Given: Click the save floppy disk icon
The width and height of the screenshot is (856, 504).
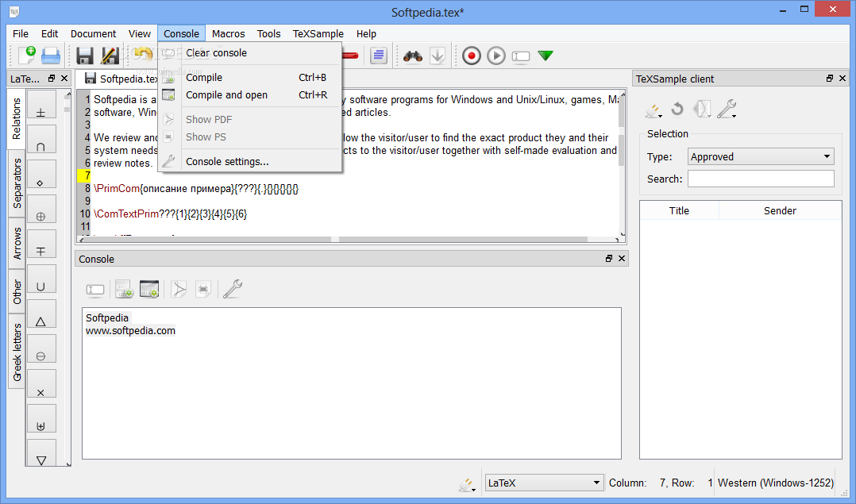Looking at the screenshot, I should (x=85, y=55).
